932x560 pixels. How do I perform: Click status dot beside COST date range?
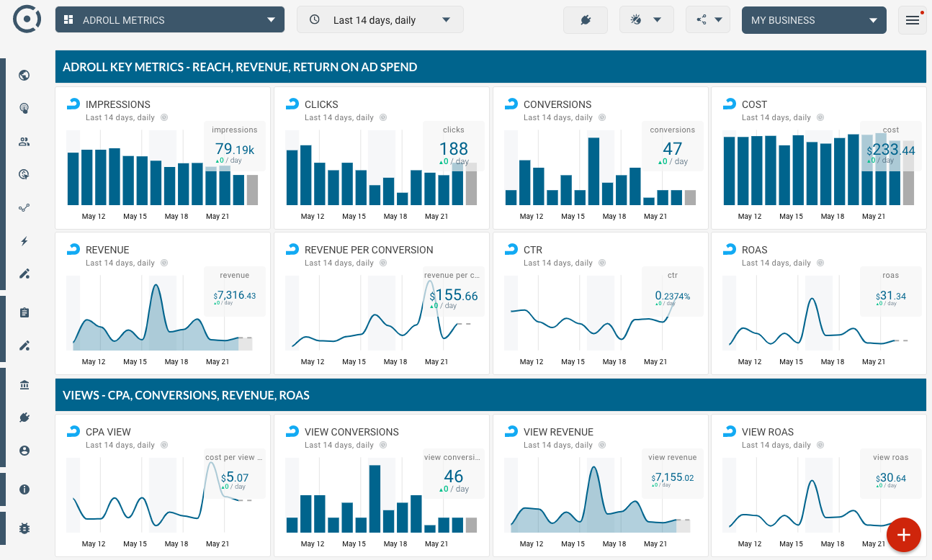coord(820,117)
